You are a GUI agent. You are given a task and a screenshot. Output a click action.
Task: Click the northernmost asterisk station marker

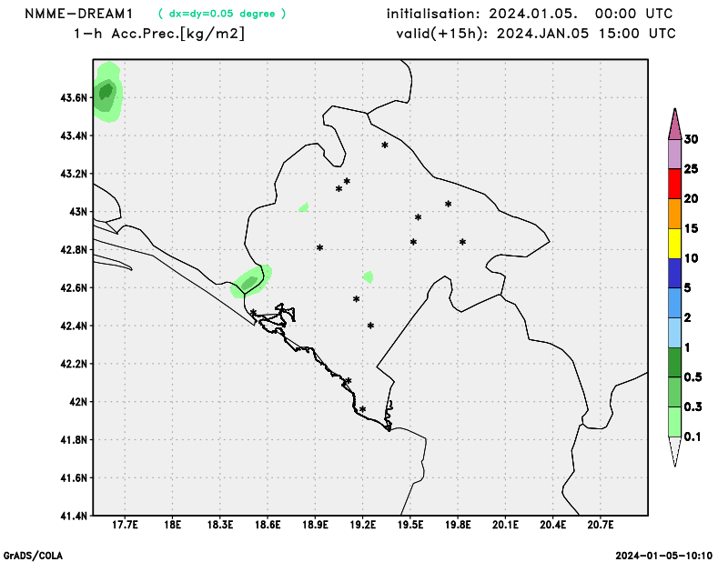coord(385,146)
